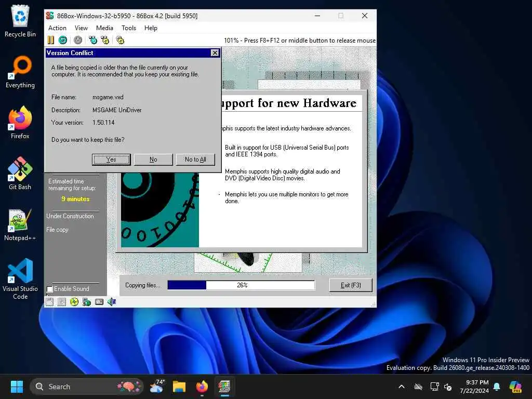
Task: Click the OneDrive tray icon
Action: tap(418, 387)
